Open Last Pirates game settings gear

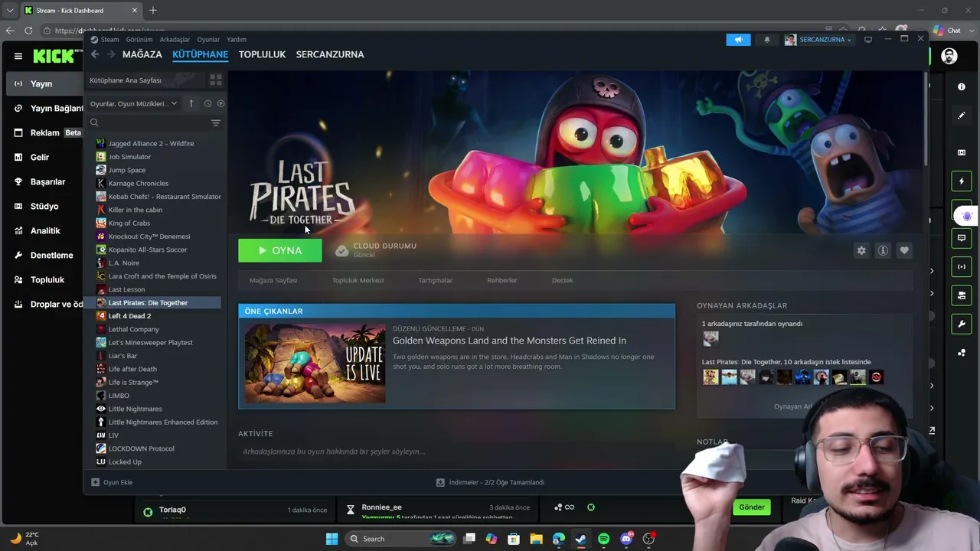(x=861, y=250)
